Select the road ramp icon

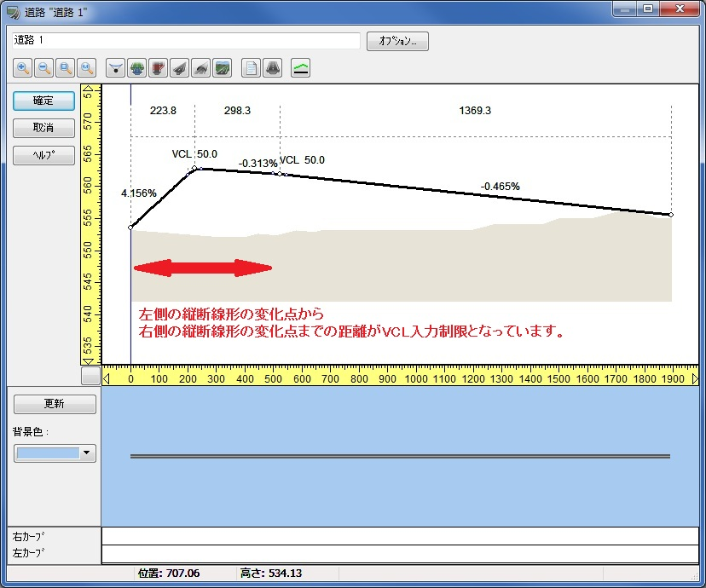point(179,68)
